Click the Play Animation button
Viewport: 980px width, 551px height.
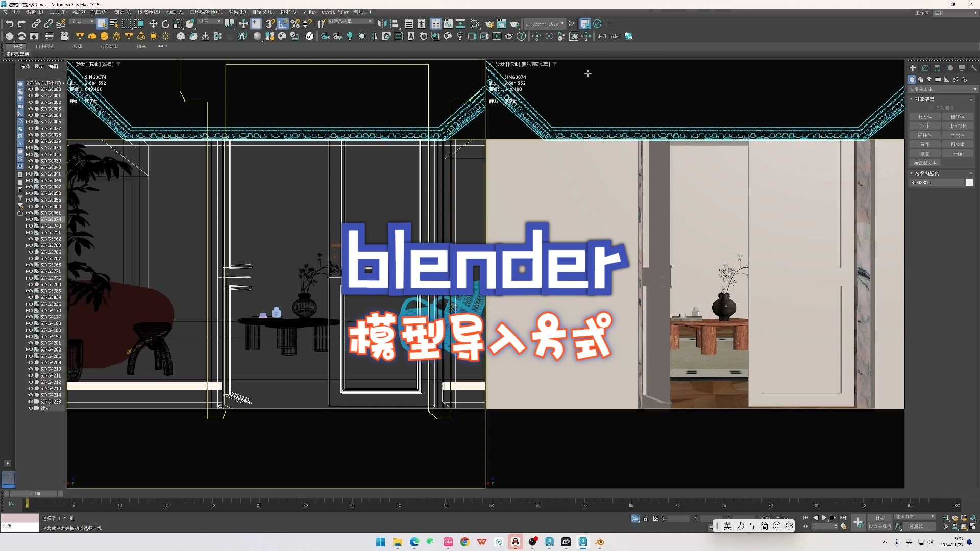click(824, 518)
